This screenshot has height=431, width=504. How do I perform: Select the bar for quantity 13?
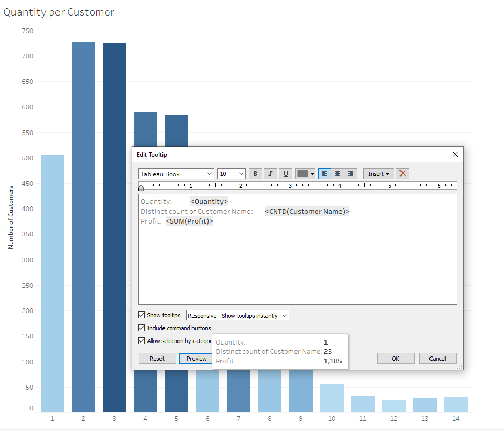click(x=425, y=405)
